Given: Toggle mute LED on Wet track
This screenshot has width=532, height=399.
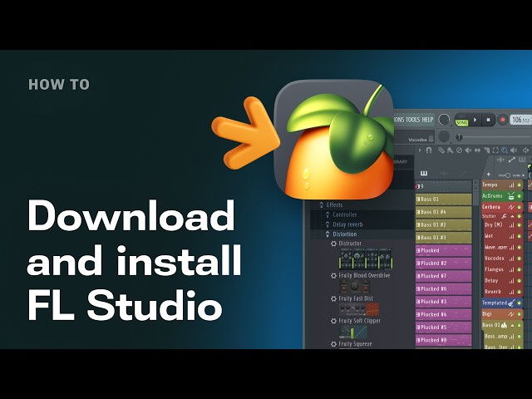Looking at the screenshot, I should point(519,236).
